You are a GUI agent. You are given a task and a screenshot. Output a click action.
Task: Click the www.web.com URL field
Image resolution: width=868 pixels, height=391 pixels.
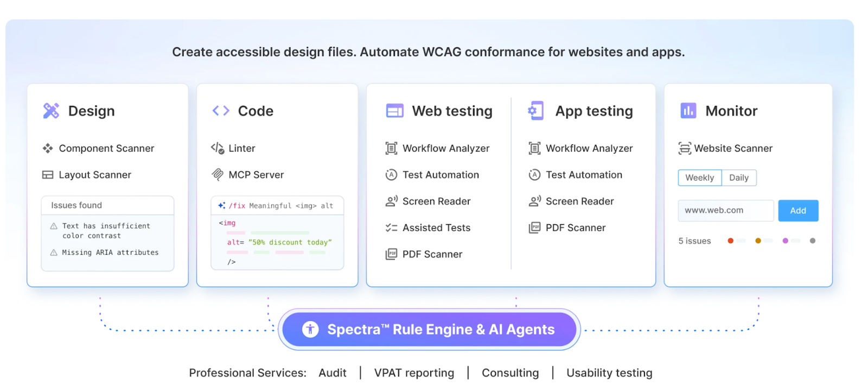726,211
